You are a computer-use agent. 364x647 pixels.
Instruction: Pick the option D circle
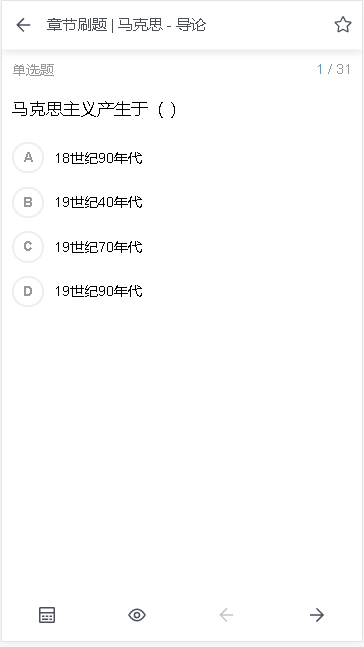(x=28, y=291)
